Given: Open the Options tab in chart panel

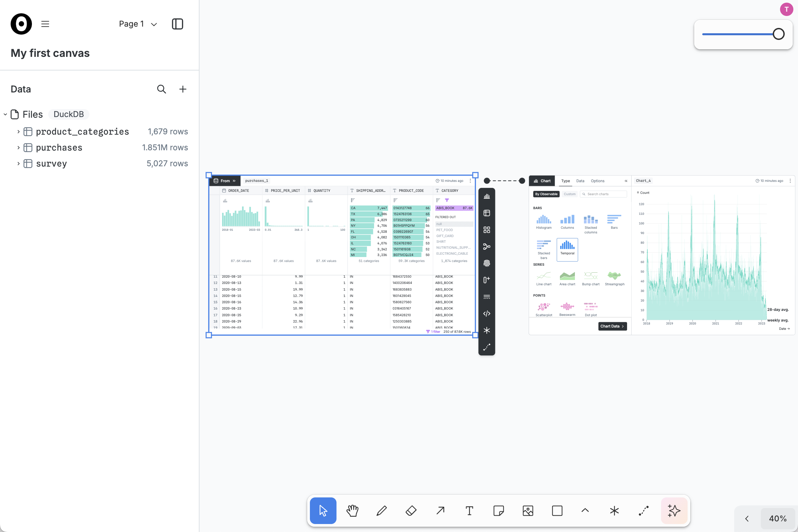Looking at the screenshot, I should [x=597, y=181].
